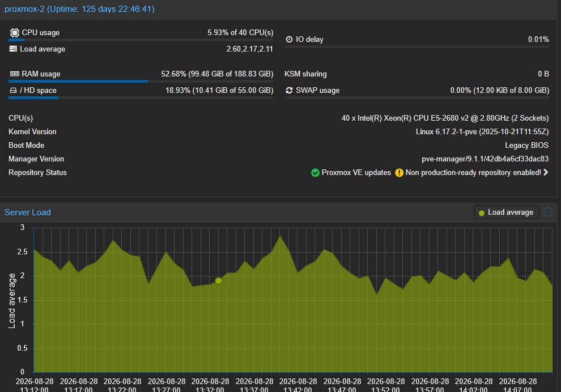Image resolution: width=561 pixels, height=392 pixels.
Task: Click the '2026-08-28 14:07:00' x-axis time label
Action: [x=518, y=385]
